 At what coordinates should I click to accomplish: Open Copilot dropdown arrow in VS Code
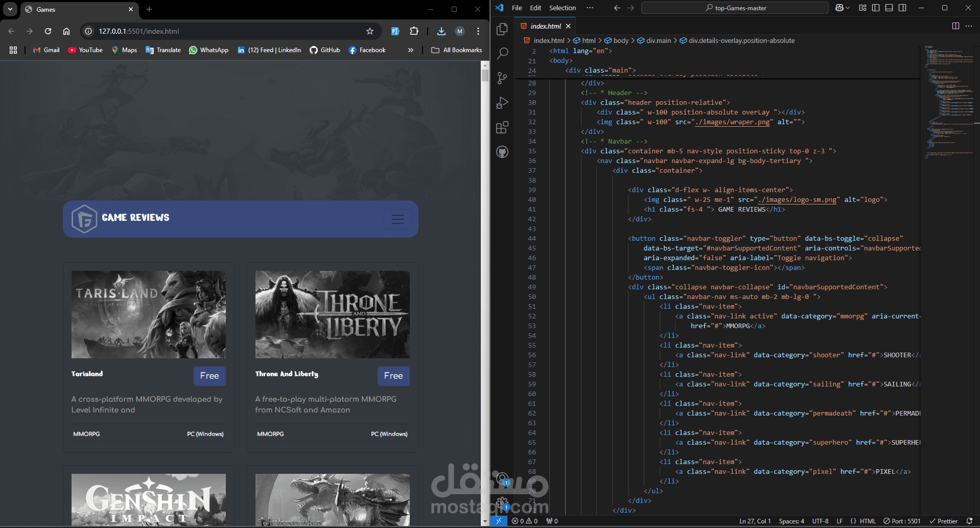[848, 8]
